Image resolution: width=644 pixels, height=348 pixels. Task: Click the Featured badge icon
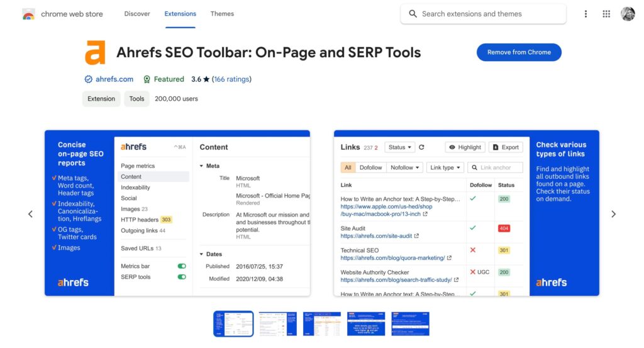[x=147, y=79]
